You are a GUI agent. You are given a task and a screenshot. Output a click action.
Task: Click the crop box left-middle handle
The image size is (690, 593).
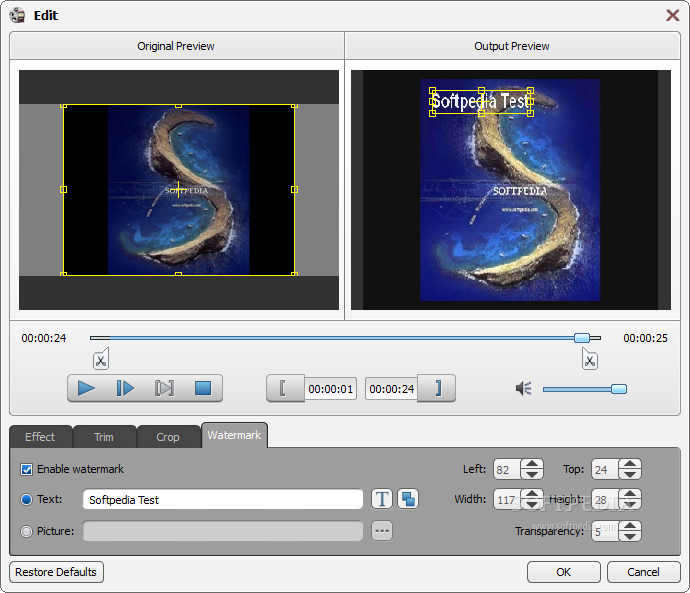click(63, 189)
